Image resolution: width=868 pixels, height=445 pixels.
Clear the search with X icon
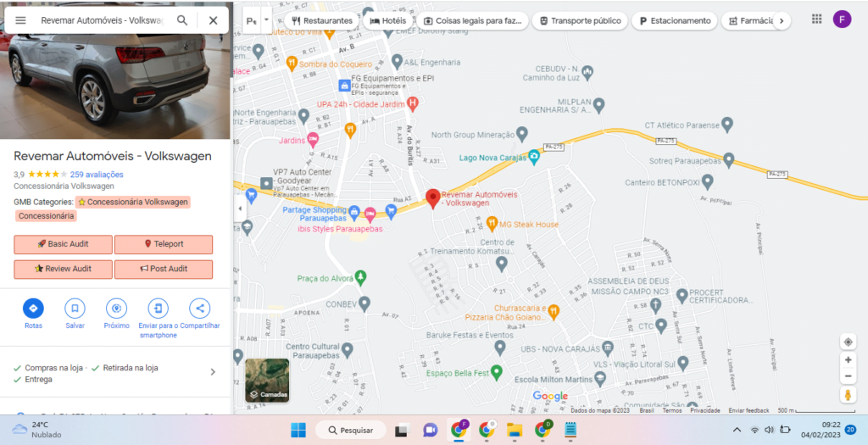(x=213, y=20)
